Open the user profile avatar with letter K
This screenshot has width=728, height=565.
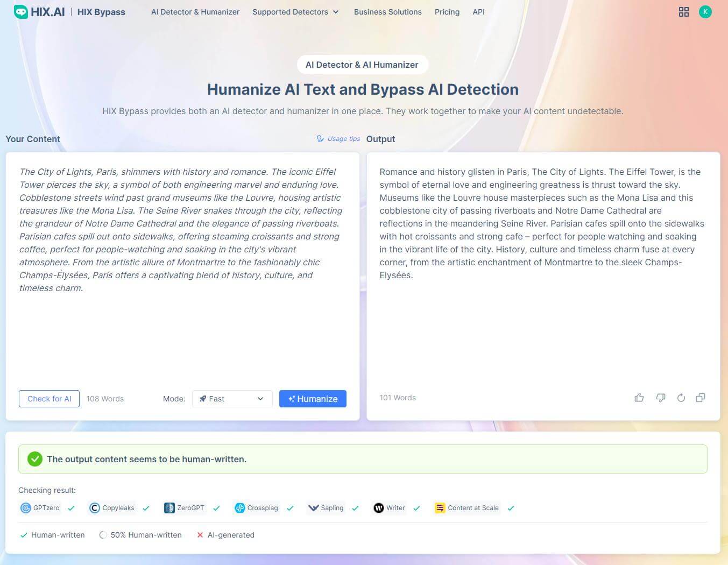coord(705,11)
